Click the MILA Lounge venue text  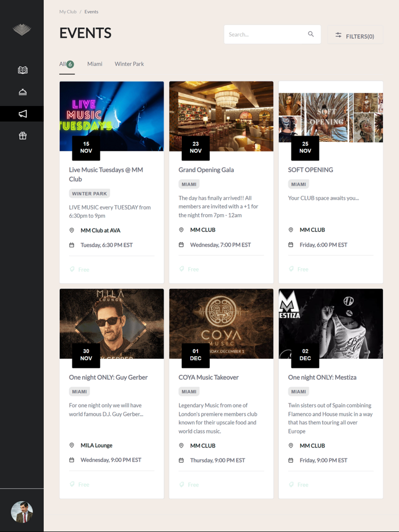(x=96, y=445)
